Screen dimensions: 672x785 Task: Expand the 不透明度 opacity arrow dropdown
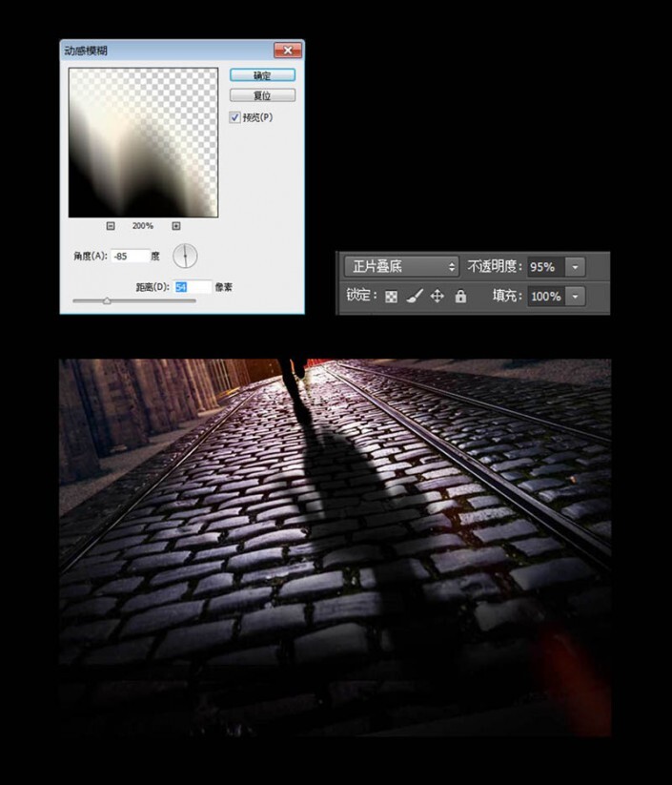575,267
